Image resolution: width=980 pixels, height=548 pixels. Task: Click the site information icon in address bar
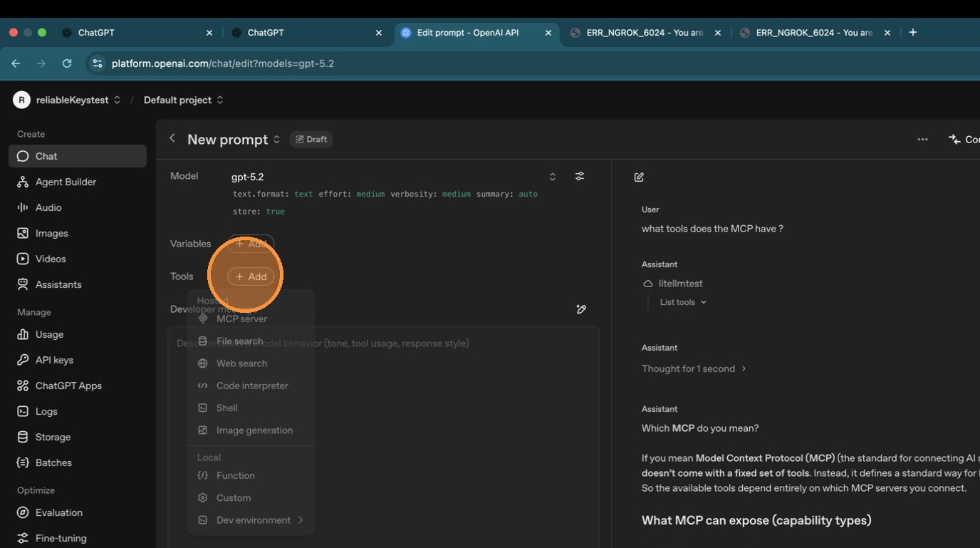point(98,63)
